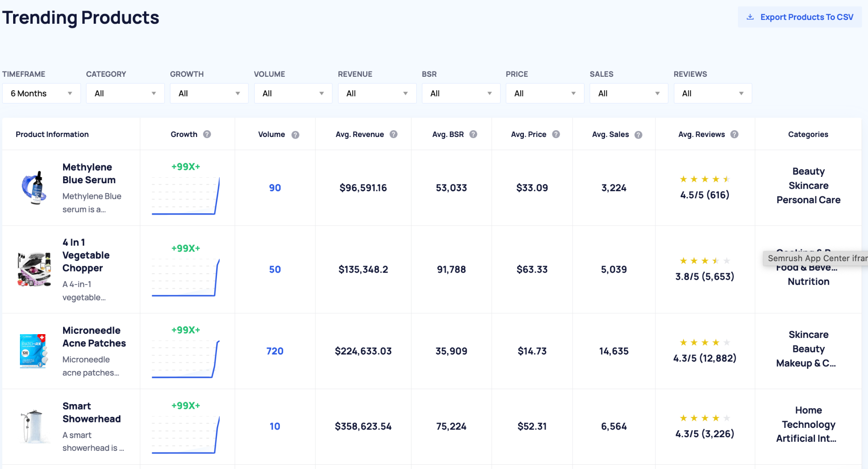This screenshot has width=868, height=469.
Task: Click sales value 14,635
Action: (614, 351)
